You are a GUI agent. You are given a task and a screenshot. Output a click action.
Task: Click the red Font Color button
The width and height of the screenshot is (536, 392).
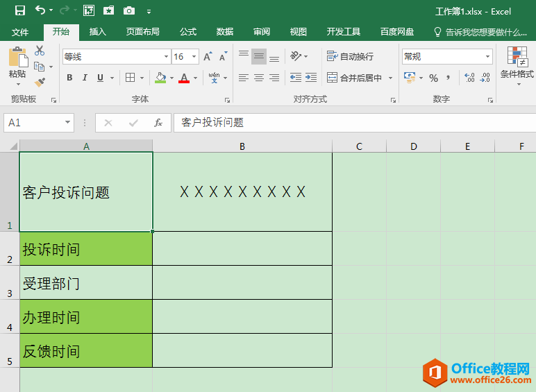(x=184, y=78)
